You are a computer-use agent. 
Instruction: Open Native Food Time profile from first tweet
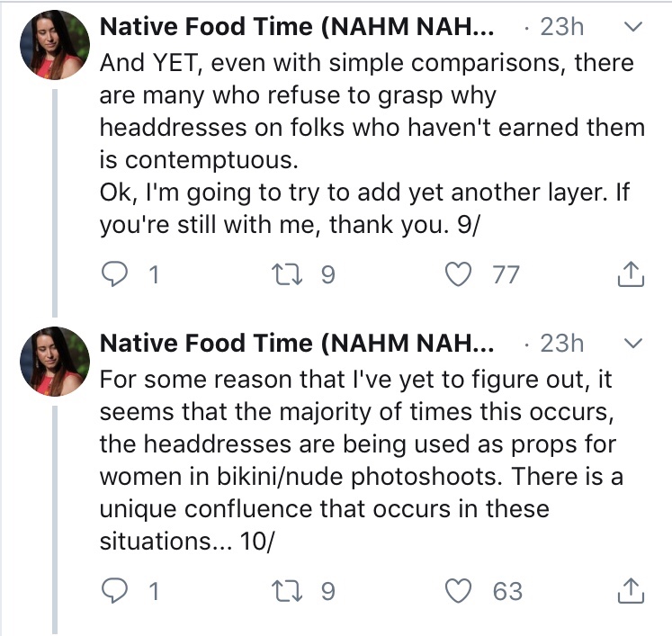(x=297, y=27)
